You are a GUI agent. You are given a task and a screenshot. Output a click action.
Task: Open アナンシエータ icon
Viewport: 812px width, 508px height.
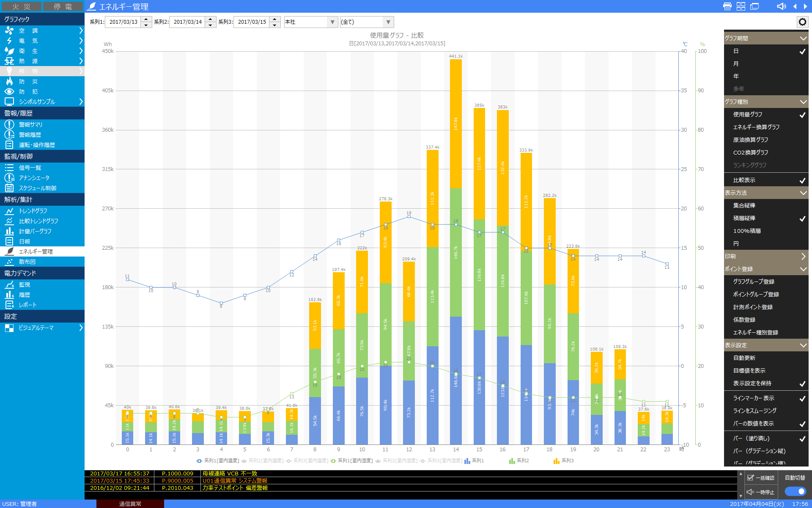tap(9, 178)
